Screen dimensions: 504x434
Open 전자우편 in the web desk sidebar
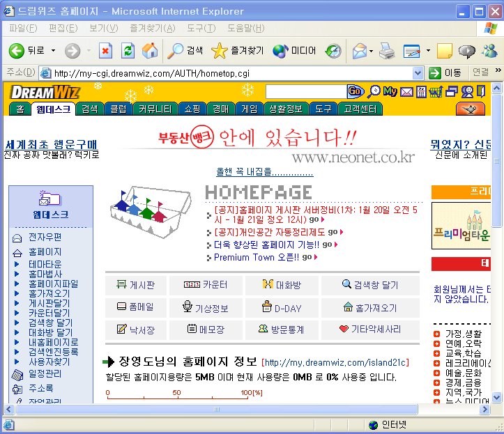tap(45, 237)
